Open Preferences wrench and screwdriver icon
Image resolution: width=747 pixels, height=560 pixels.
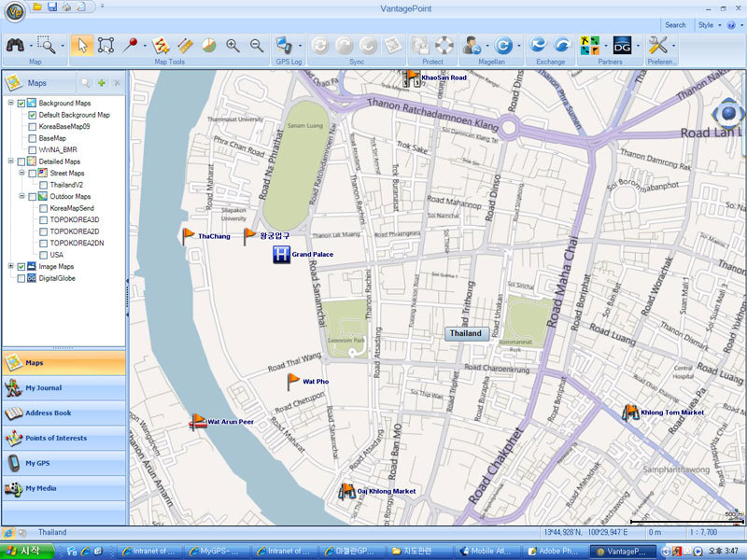coord(658,45)
